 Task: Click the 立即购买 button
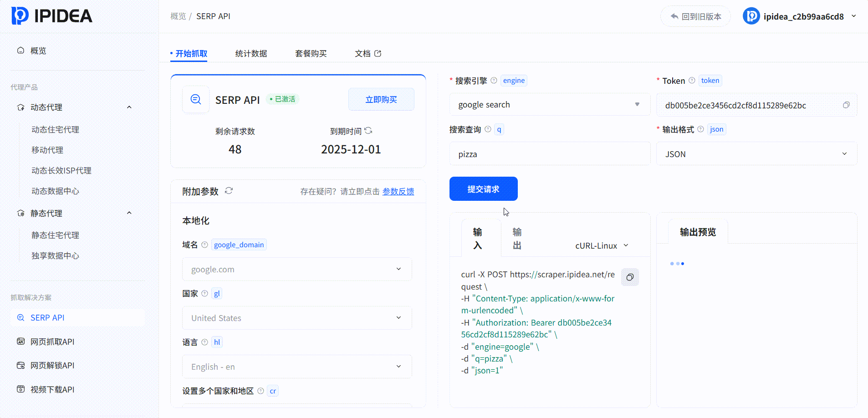click(381, 99)
